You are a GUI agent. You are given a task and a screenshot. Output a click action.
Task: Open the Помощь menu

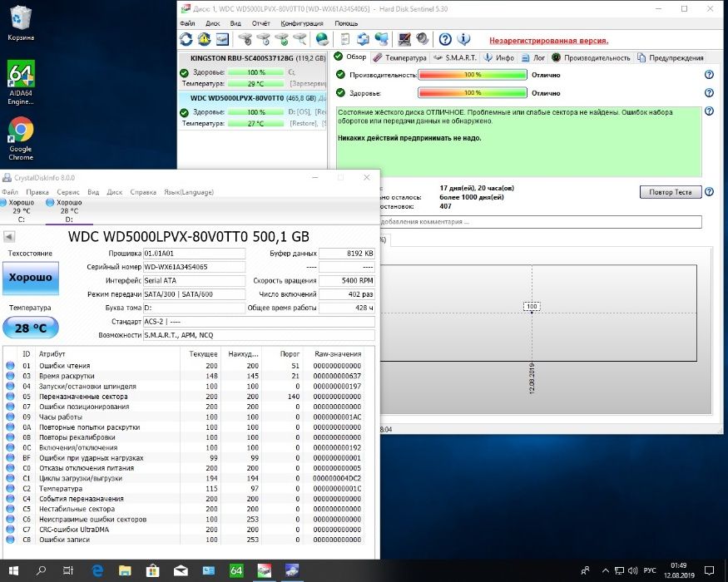coord(346,23)
